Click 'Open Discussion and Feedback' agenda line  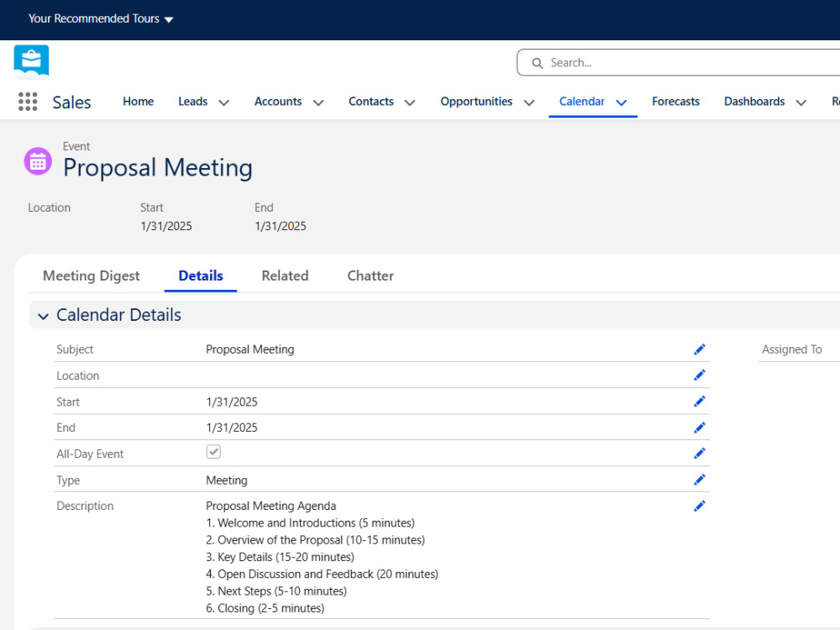[x=322, y=575]
